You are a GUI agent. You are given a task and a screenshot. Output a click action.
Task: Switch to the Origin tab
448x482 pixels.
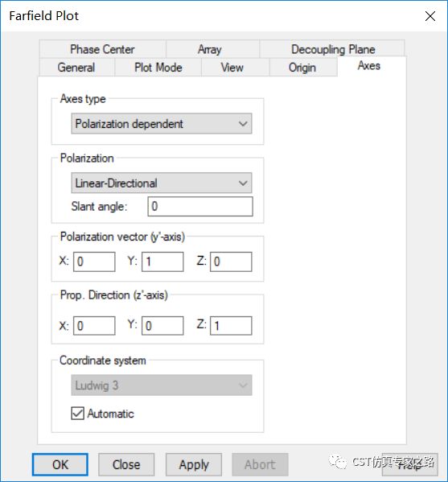303,68
